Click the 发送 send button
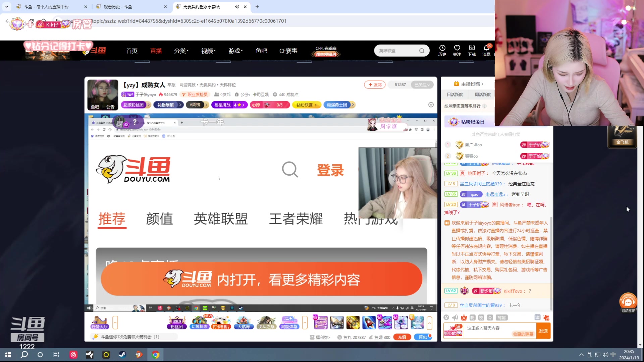The image size is (644, 362). click(x=543, y=331)
